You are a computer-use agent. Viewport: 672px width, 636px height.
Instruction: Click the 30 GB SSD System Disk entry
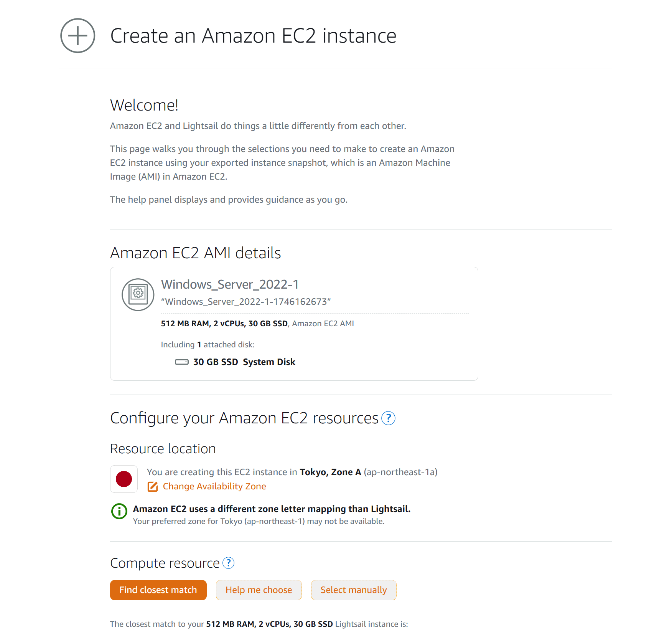click(x=244, y=362)
